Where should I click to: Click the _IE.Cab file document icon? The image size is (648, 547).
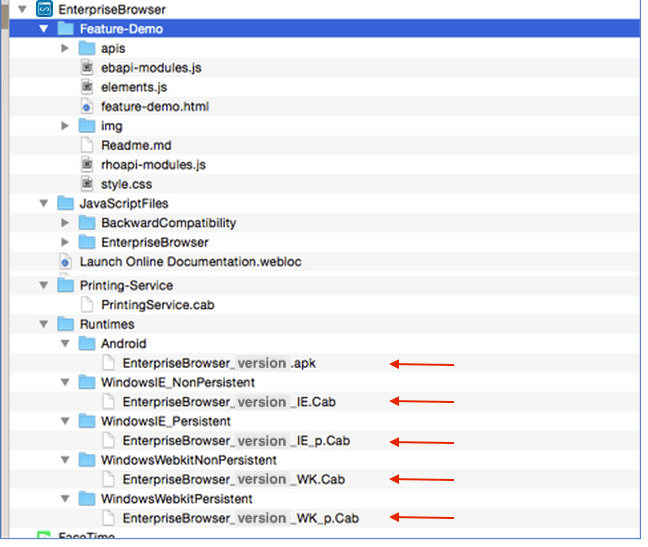click(x=108, y=401)
